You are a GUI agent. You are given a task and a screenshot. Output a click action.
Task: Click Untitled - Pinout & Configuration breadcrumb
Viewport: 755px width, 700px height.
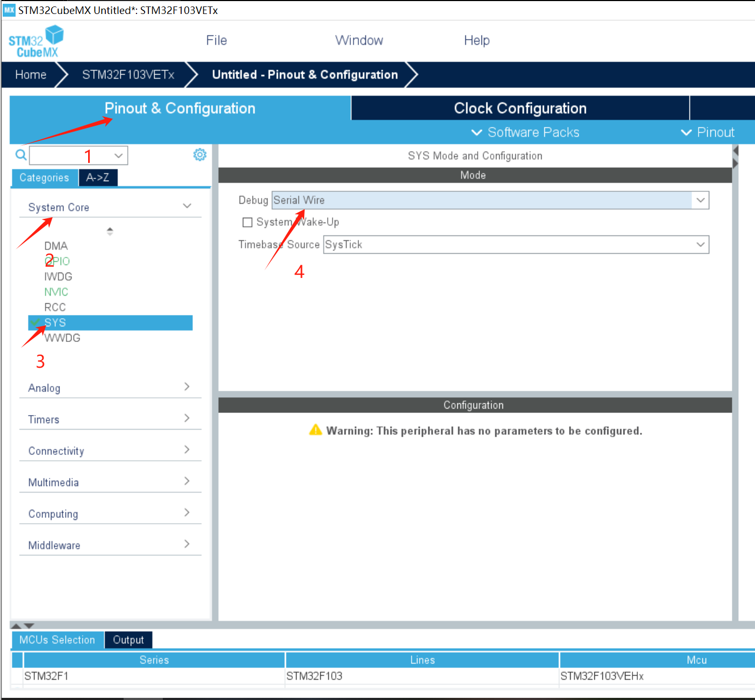click(305, 75)
